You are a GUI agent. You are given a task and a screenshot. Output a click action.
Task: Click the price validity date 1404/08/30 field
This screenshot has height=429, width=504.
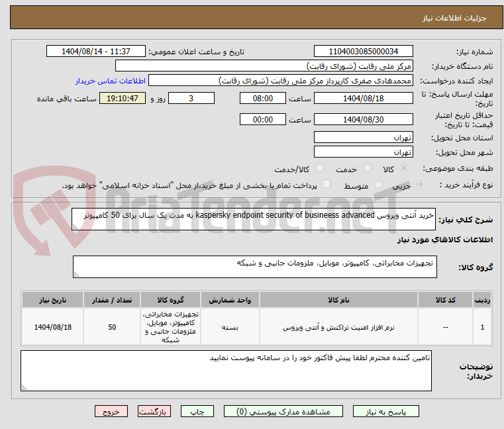tap(363, 119)
